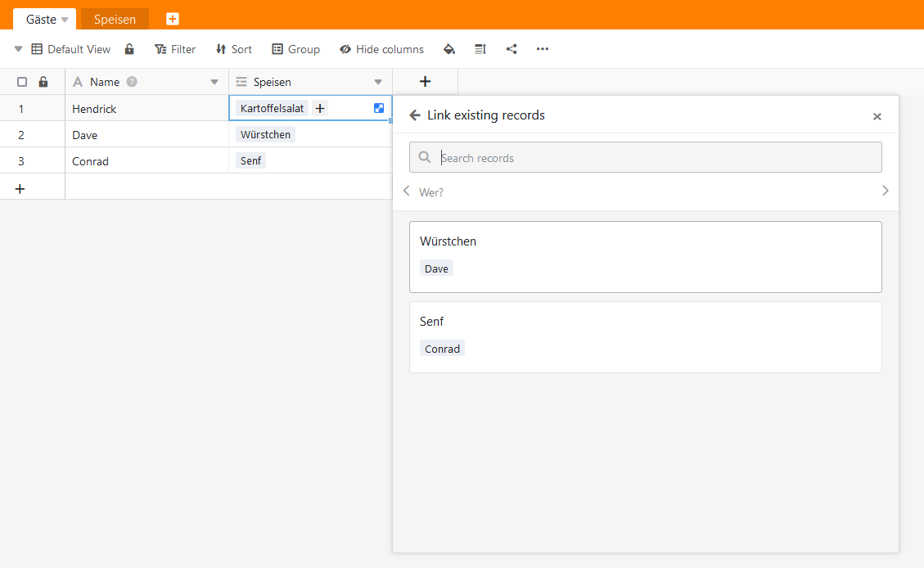The width and height of the screenshot is (924, 568).
Task: Open the more options ellipsis menu
Action: 543,49
